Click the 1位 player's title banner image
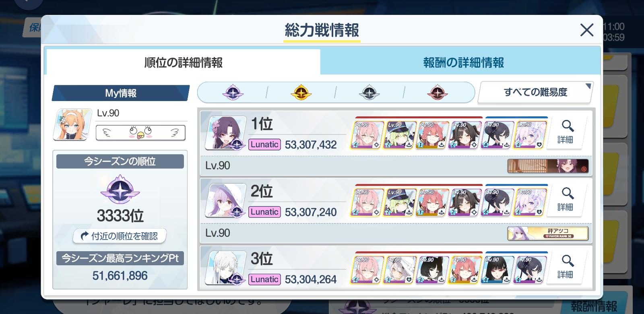The height and width of the screenshot is (314, 644). (548, 166)
